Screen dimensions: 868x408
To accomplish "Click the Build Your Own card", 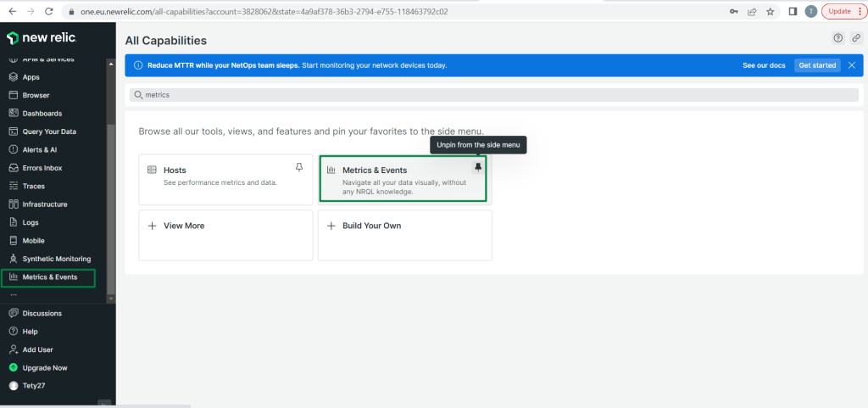I will [x=404, y=235].
